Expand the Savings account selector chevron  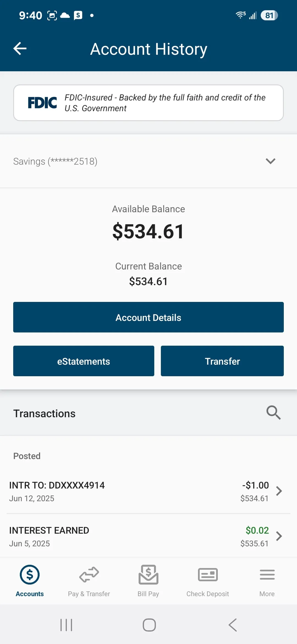click(x=271, y=161)
